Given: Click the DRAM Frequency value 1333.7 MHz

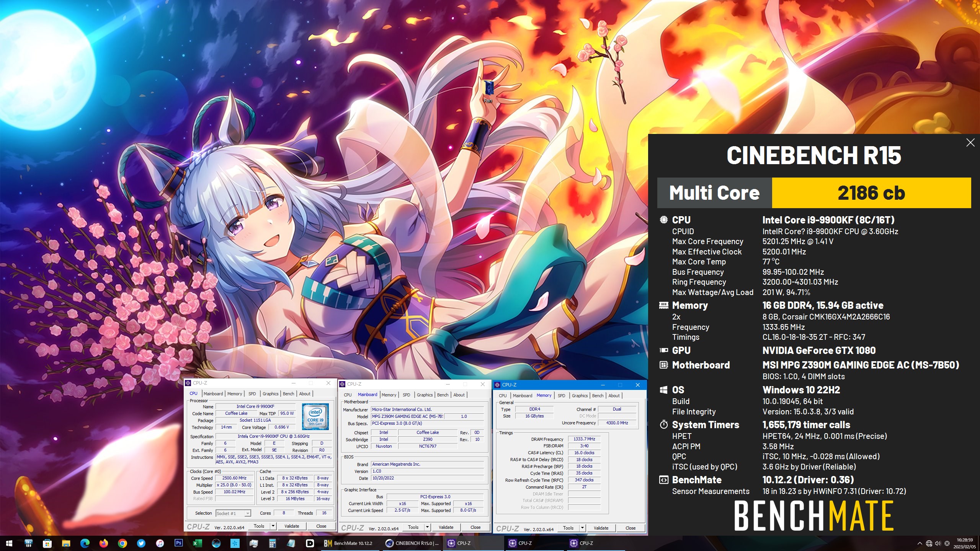Looking at the screenshot, I should point(584,439).
